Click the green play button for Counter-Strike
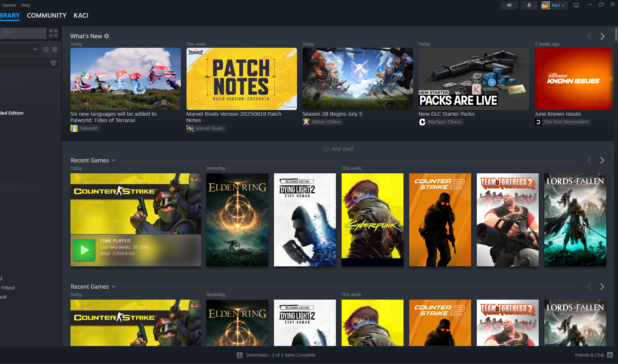Viewport: 618px width, 364px height. tap(84, 250)
